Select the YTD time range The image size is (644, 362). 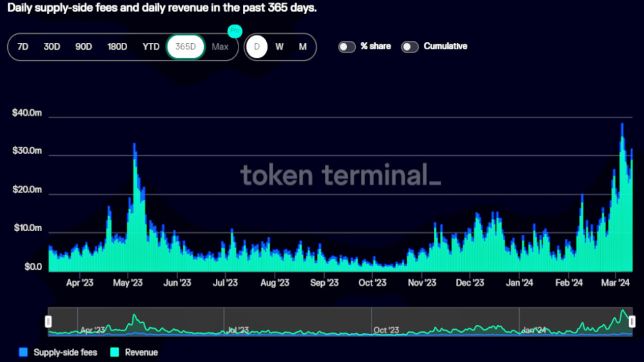(x=151, y=47)
